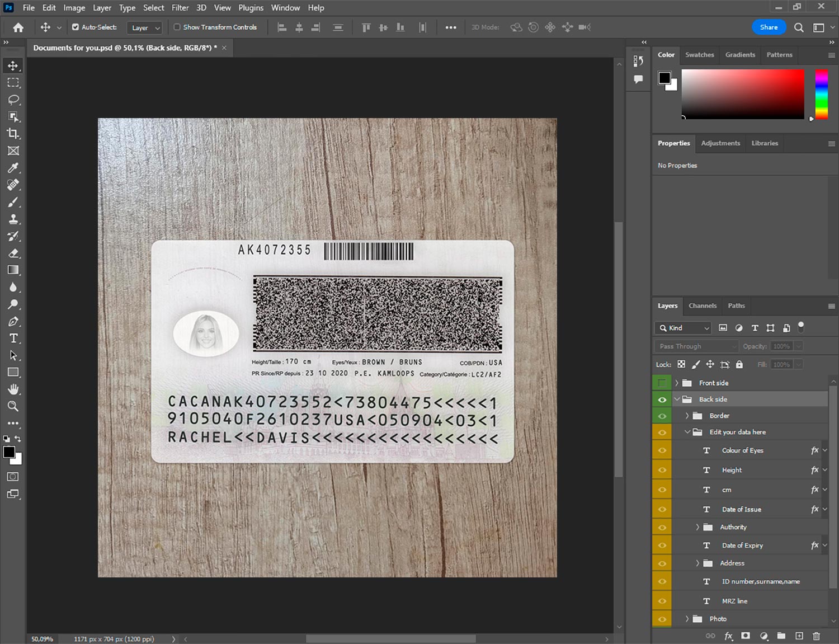Image resolution: width=839 pixels, height=644 pixels.
Task: Select the Rectangle shape tool
Action: 13,373
